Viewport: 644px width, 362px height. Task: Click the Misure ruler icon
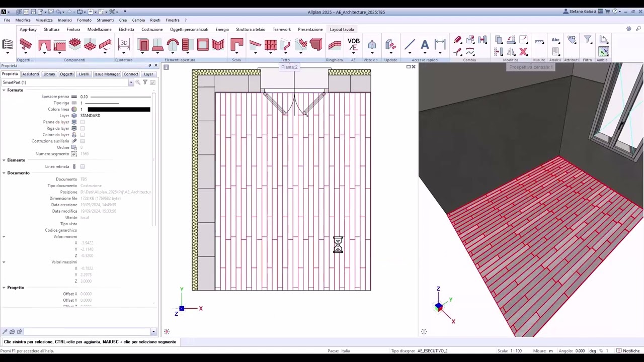[539, 41]
